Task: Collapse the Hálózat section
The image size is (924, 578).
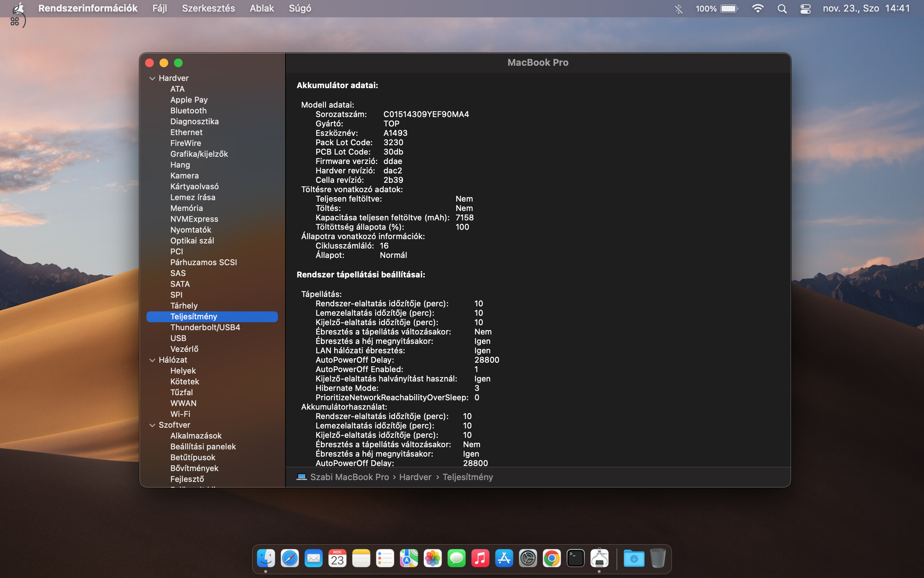Action: click(152, 360)
